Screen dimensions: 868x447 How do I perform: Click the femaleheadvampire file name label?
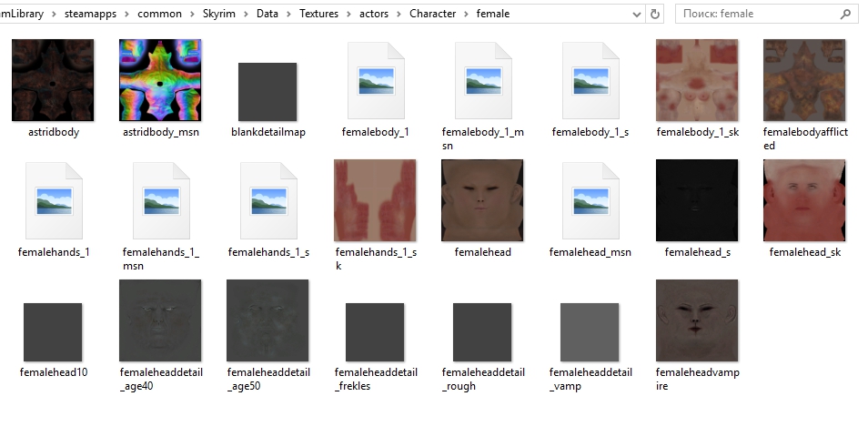click(697, 379)
